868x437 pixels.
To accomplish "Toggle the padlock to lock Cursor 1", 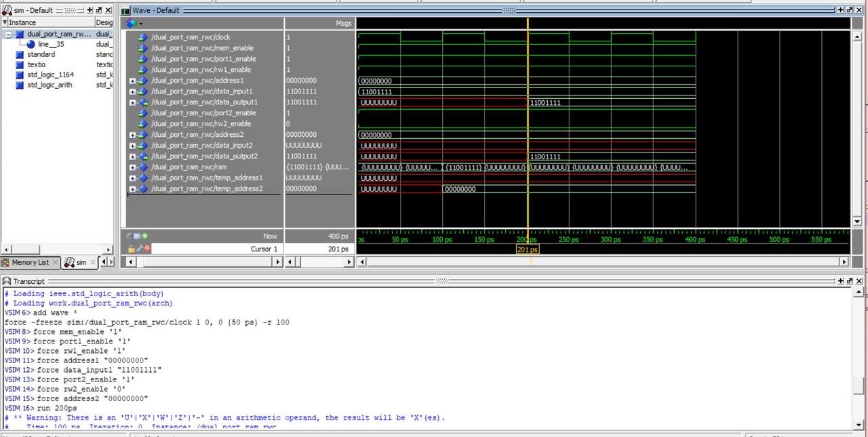I will [130, 249].
